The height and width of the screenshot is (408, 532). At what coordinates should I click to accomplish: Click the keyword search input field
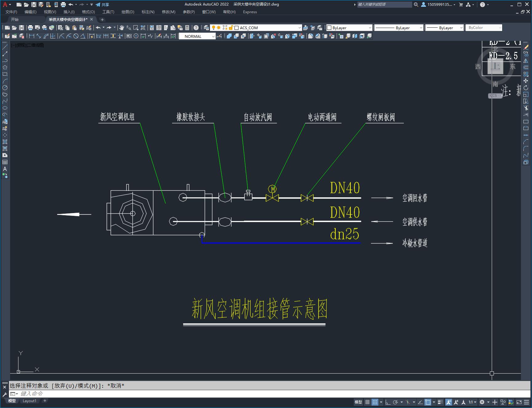[x=384, y=5]
